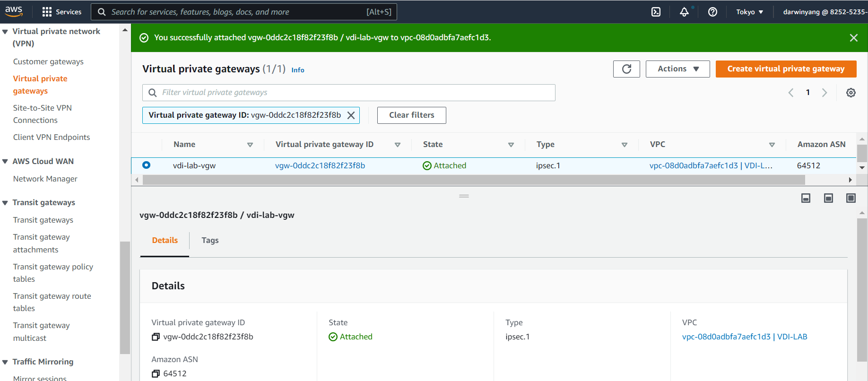
Task: Open Customer gateways in sidebar
Action: (48, 61)
